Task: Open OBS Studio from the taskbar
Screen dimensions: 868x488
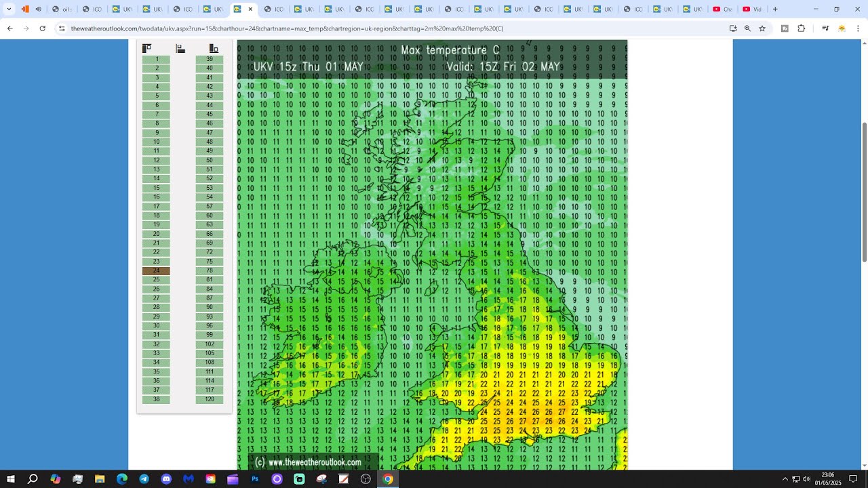Action: pos(366,479)
